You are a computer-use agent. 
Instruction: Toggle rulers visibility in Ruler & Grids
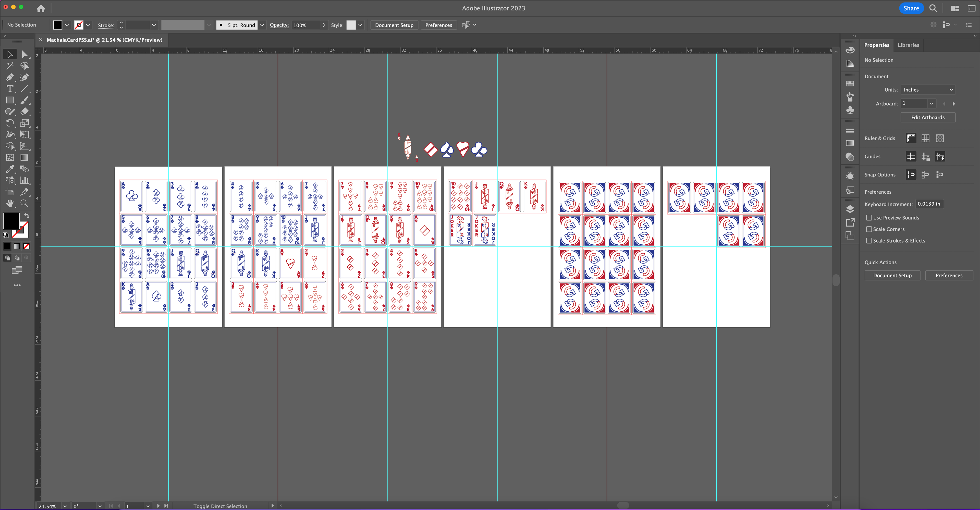(911, 138)
